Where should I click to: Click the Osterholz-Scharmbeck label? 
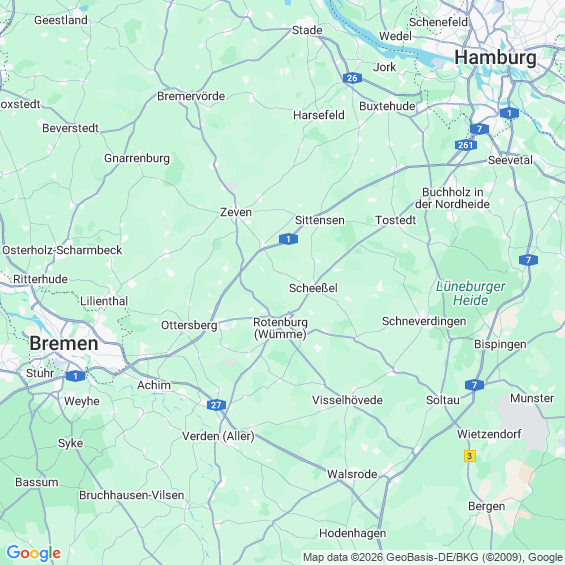pyautogui.click(x=62, y=250)
